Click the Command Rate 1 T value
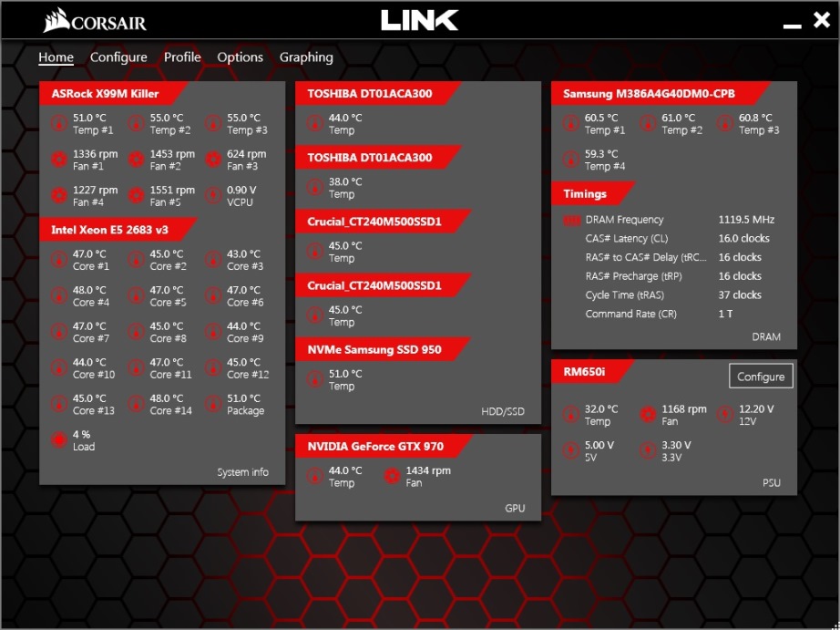The image size is (840, 630). 725,314
